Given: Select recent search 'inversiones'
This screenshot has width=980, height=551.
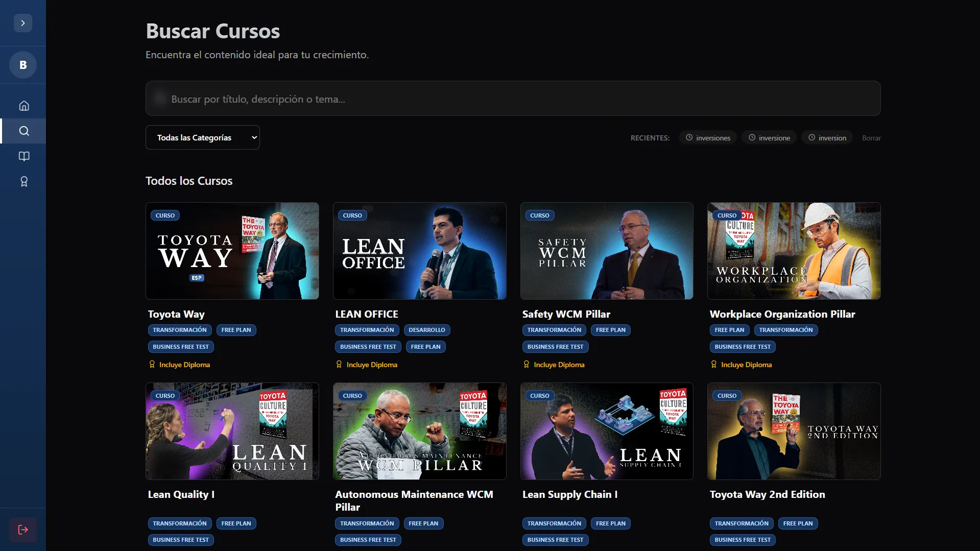Looking at the screenshot, I should pos(708,138).
